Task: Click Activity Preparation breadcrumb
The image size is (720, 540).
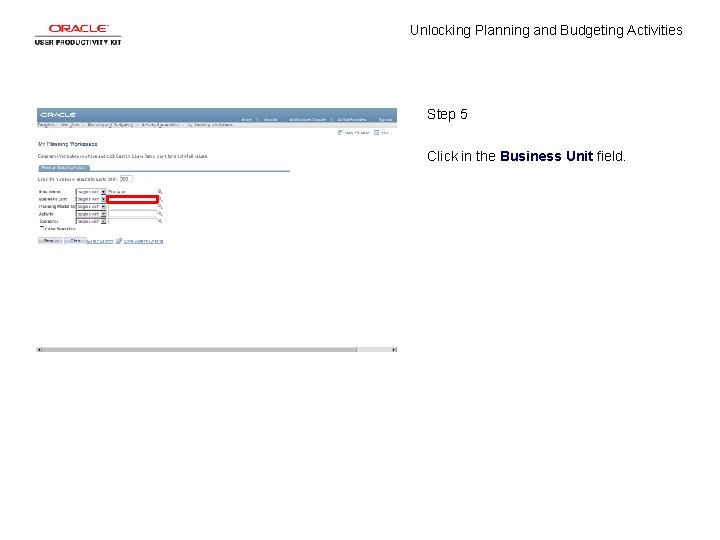Action: coord(160,125)
